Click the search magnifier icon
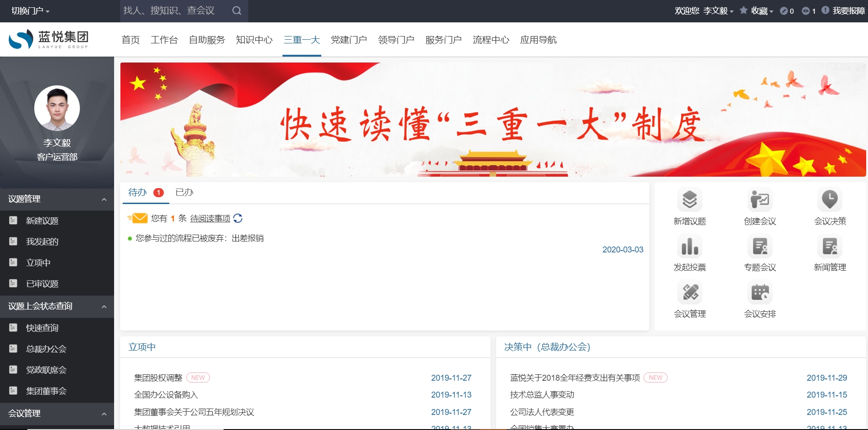Screen dimensions: 868x430 (x=236, y=10)
